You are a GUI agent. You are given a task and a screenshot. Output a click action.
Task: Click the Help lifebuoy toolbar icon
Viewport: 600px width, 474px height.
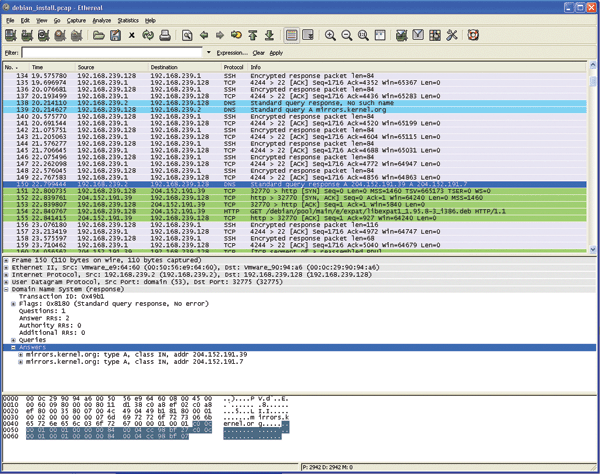(473, 35)
